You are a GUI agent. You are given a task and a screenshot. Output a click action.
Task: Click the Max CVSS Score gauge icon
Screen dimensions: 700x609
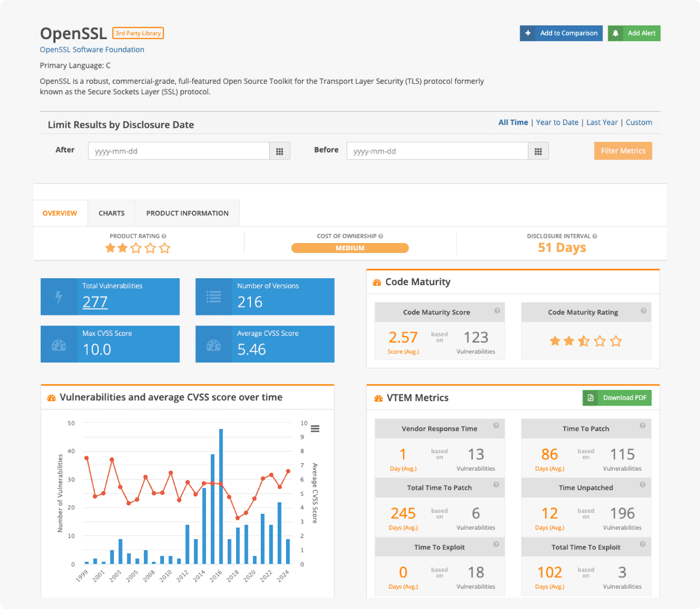[x=59, y=345]
